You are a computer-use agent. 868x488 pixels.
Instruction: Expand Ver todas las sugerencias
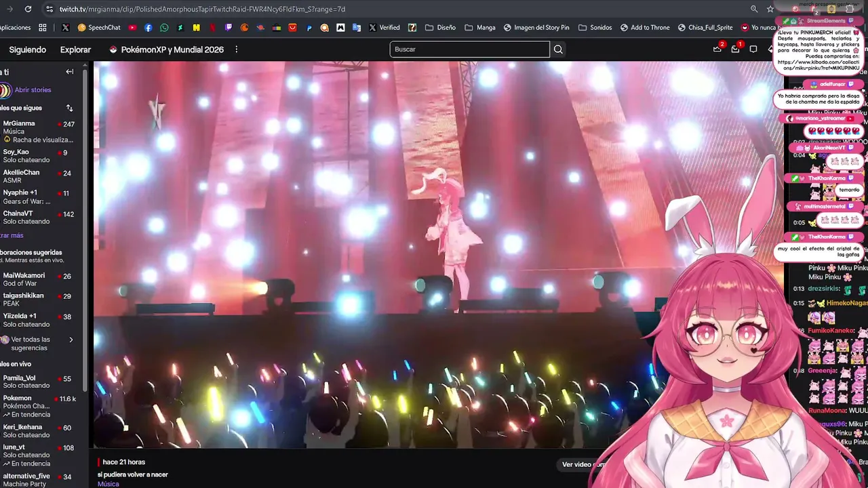tap(38, 344)
